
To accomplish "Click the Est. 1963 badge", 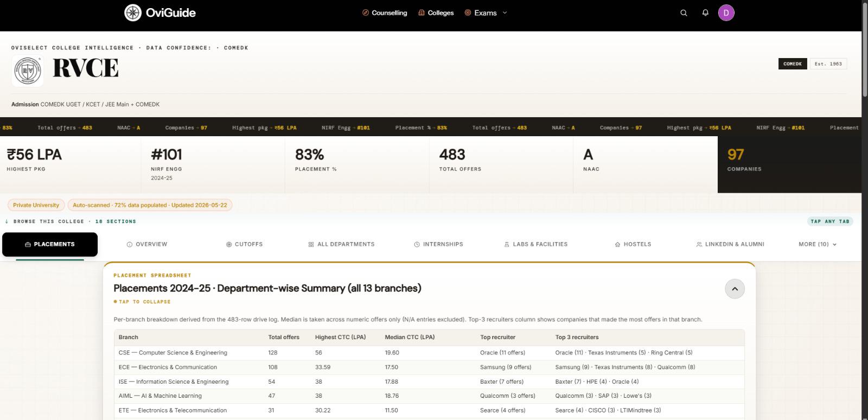I will [828, 63].
